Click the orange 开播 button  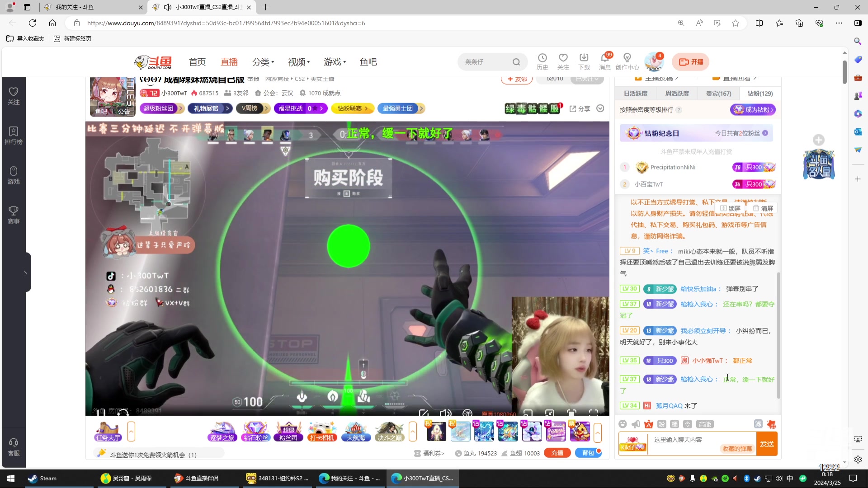point(690,62)
